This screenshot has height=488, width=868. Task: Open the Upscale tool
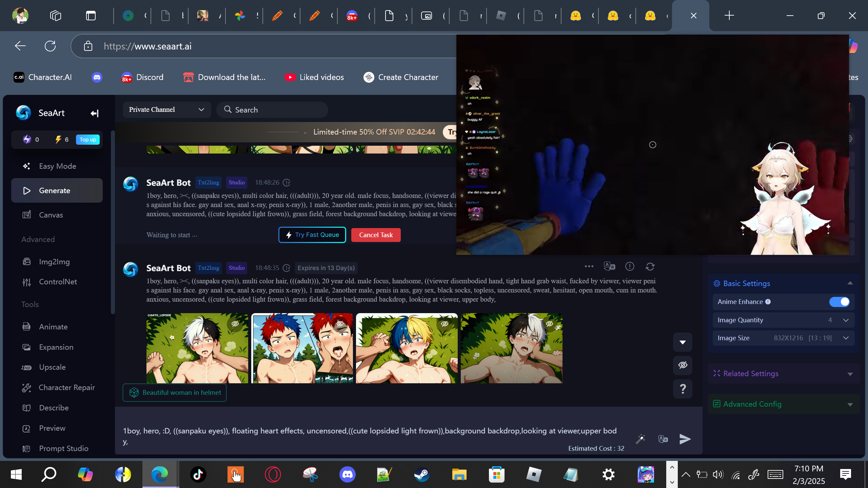click(57, 367)
